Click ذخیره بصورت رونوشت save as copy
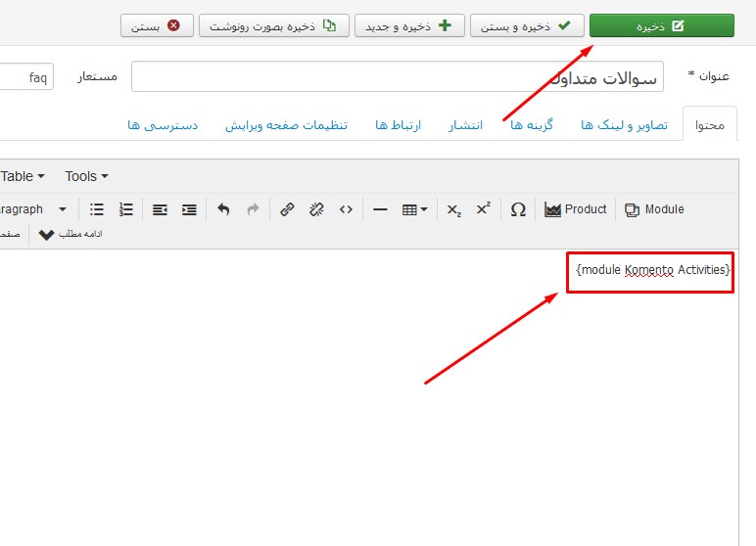 click(x=274, y=25)
